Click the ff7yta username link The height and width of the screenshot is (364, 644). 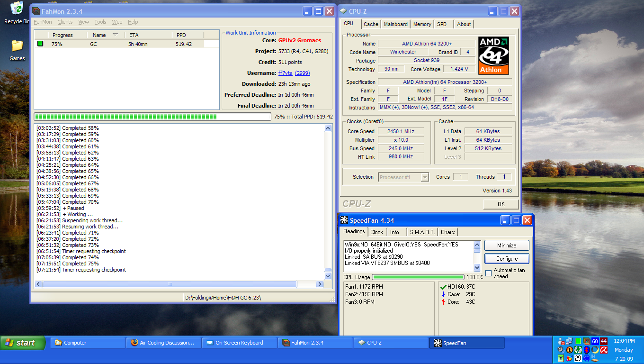click(x=285, y=73)
